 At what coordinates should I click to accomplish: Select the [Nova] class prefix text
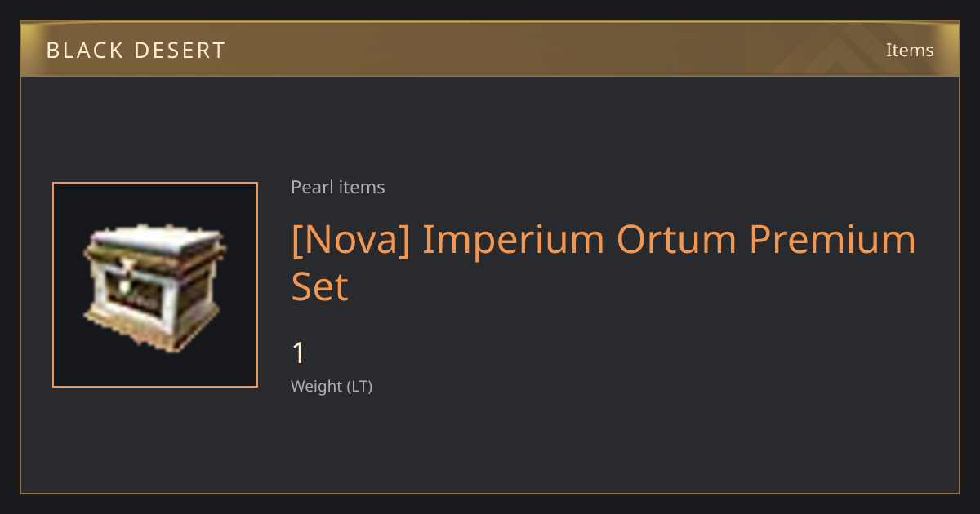point(350,240)
